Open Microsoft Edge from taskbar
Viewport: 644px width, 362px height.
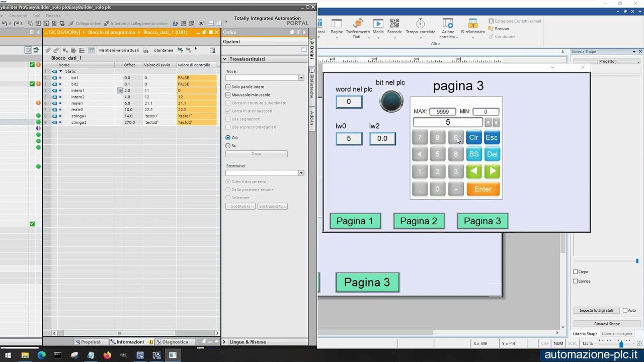coord(41,355)
